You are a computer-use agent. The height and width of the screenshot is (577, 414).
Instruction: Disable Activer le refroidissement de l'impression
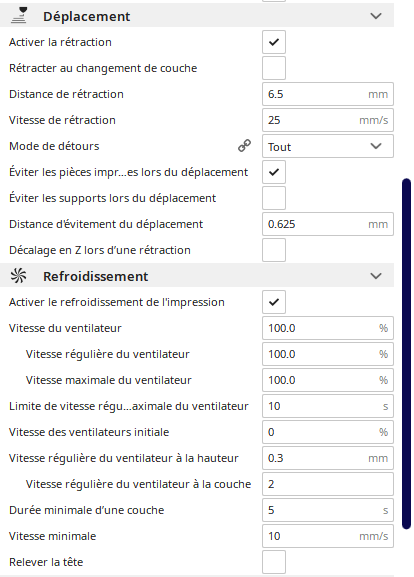coord(274,302)
